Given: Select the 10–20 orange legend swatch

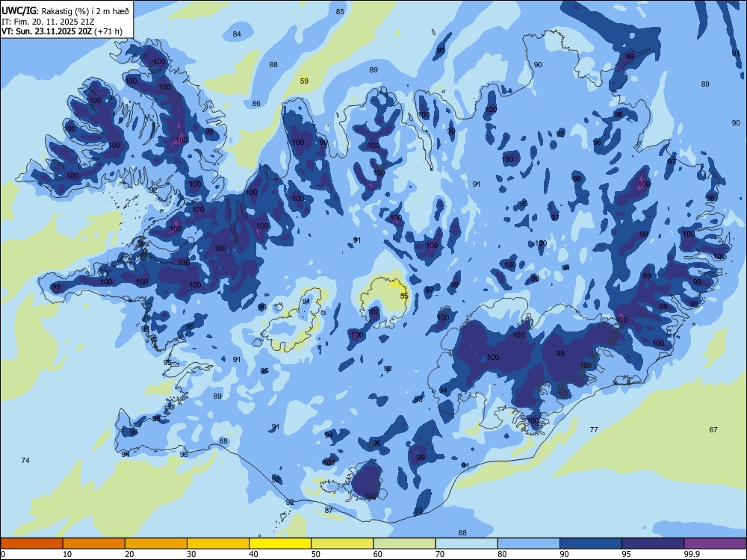Looking at the screenshot, I should click(94, 544).
